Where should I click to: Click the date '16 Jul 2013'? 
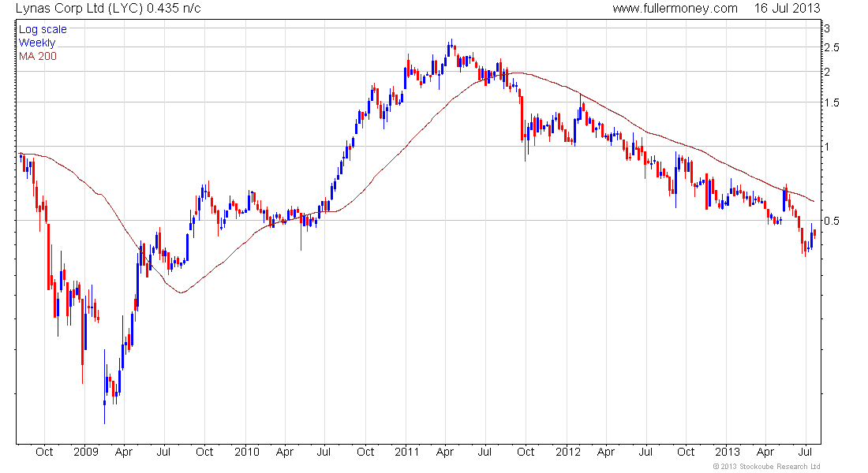click(787, 9)
